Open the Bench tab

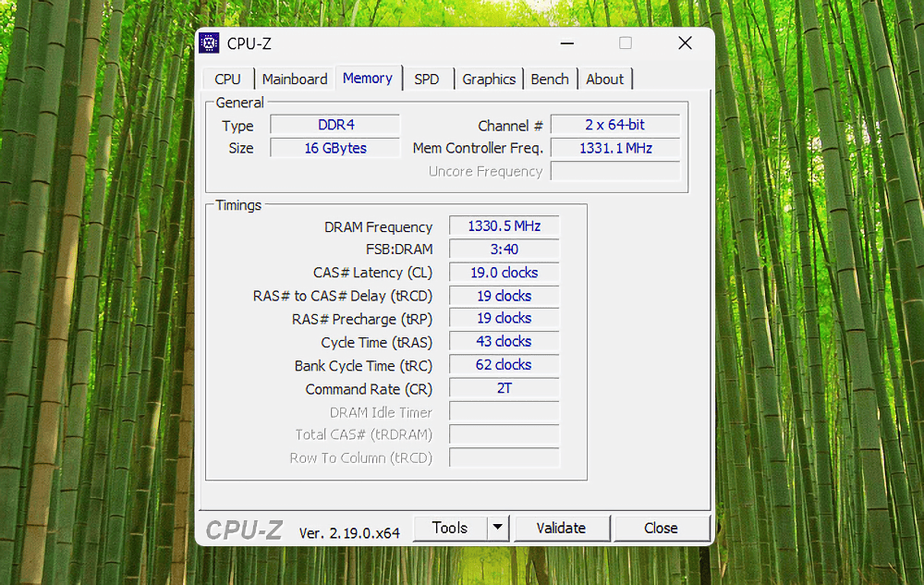coord(550,79)
